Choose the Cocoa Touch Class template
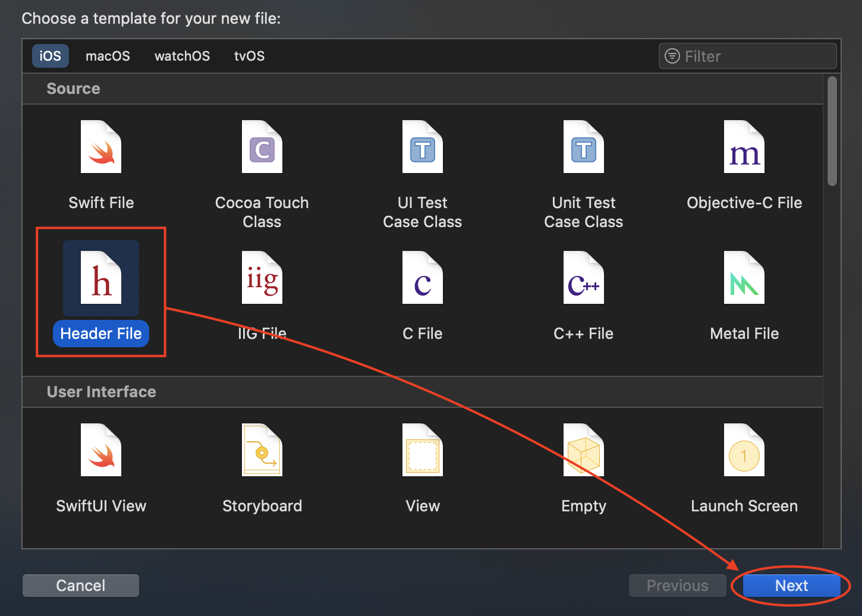Screen dimensions: 862x616 point(262,147)
